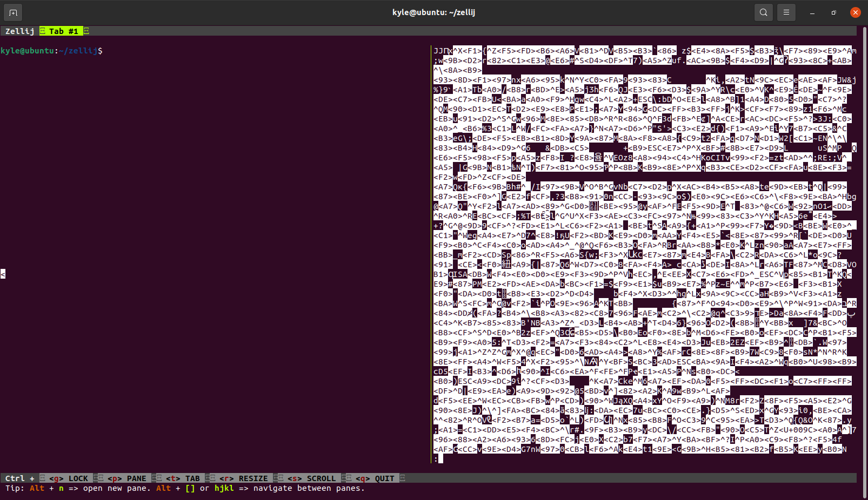The width and height of the screenshot is (868, 500).
Task: Click the kyle@ubuntu window title
Action: click(x=433, y=12)
